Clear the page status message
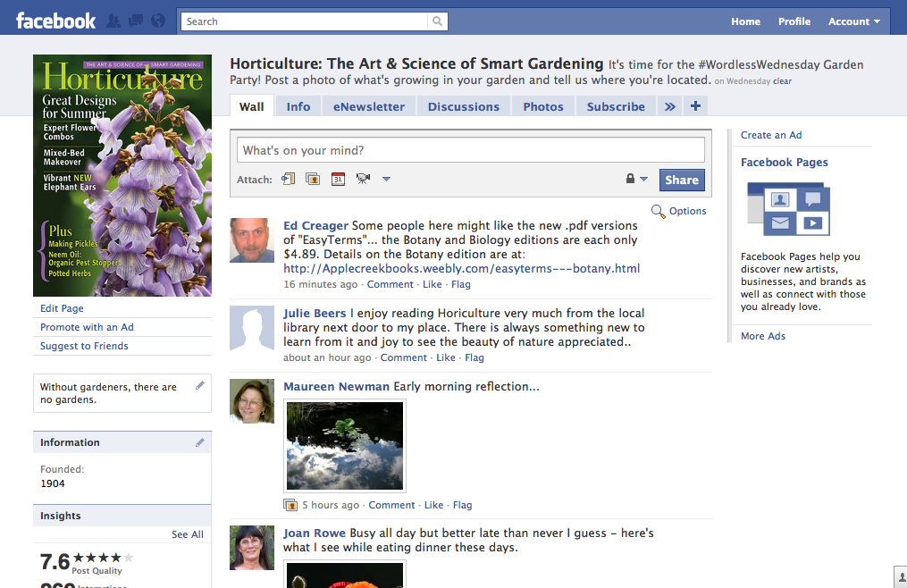 click(x=782, y=81)
